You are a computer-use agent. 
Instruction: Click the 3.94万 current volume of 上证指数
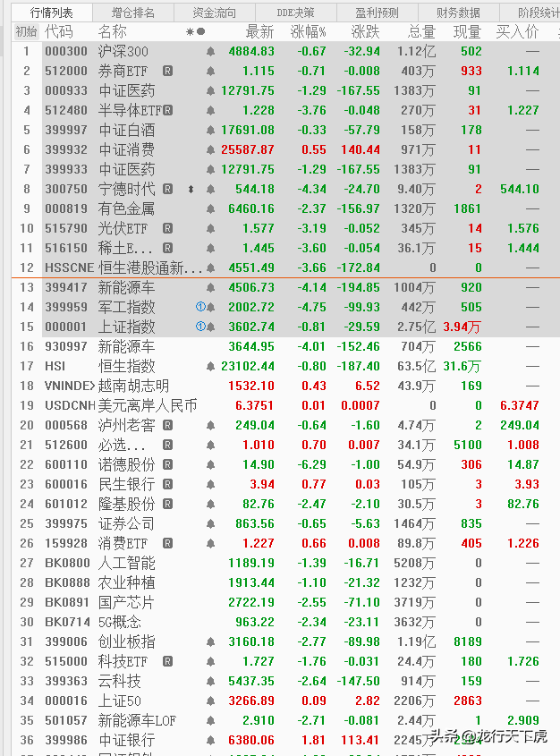462,327
